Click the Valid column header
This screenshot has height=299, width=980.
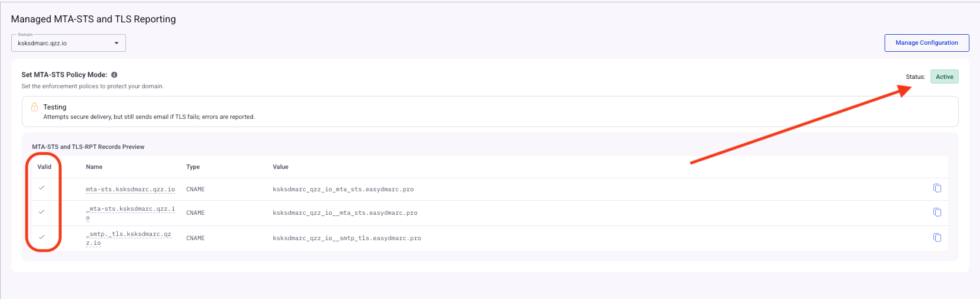coord(44,167)
